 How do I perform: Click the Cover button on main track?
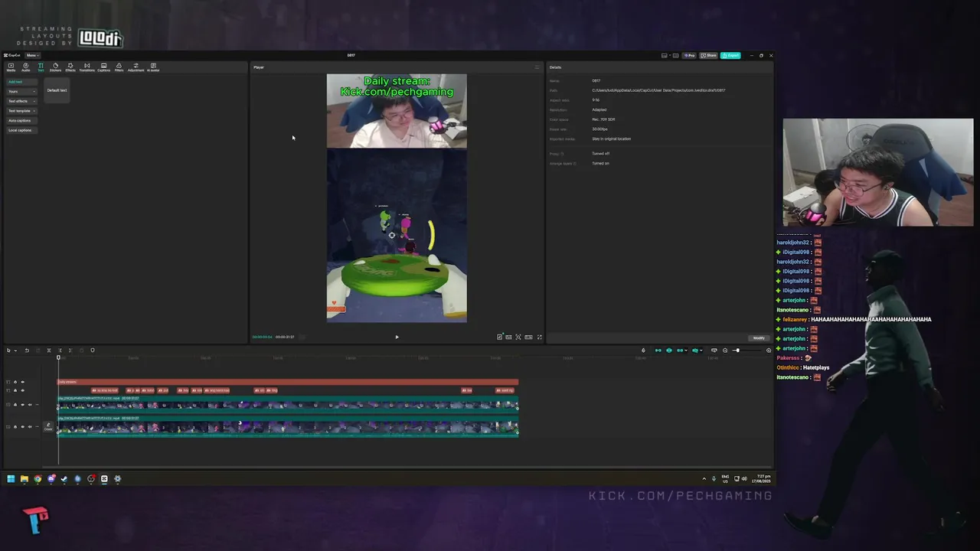coord(48,427)
